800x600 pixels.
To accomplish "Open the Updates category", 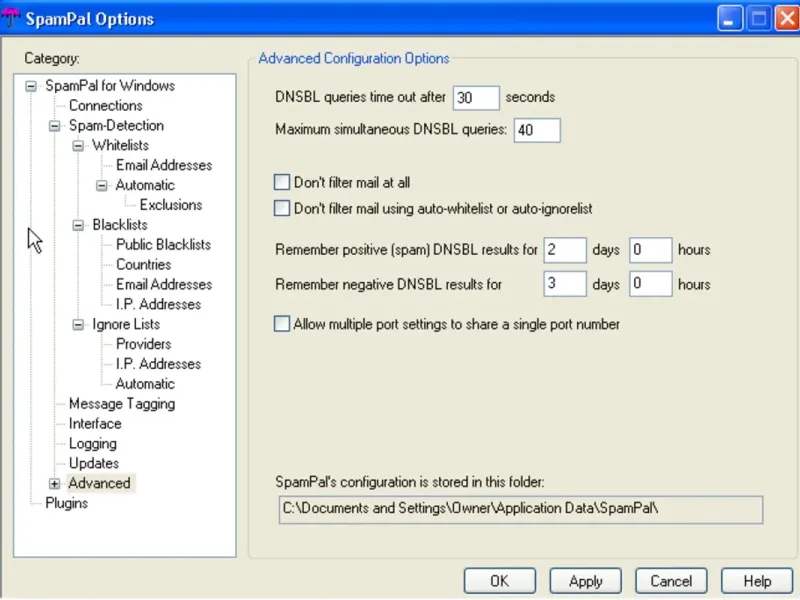I will pyautogui.click(x=94, y=463).
